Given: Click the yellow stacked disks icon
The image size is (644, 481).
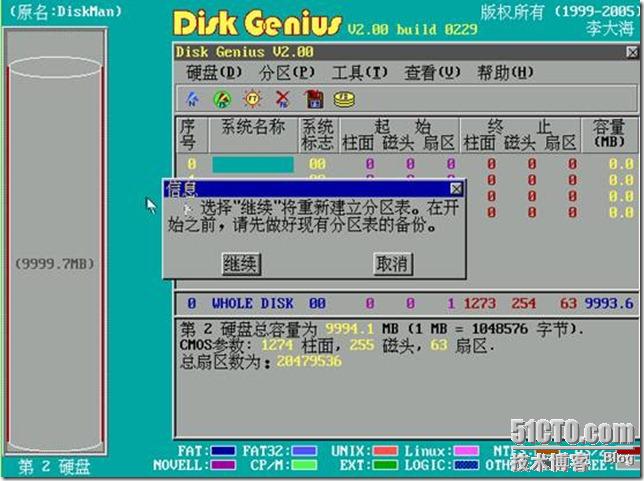Looking at the screenshot, I should coord(344,100).
